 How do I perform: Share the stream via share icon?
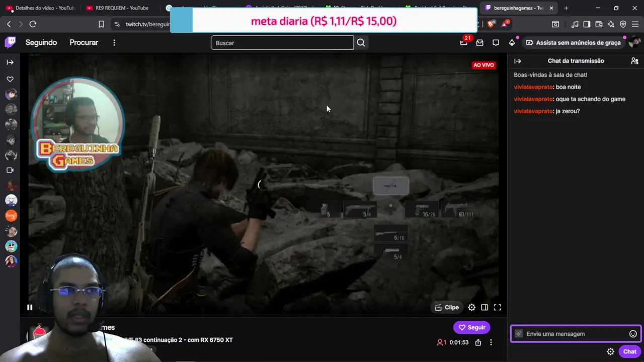pos(478,342)
